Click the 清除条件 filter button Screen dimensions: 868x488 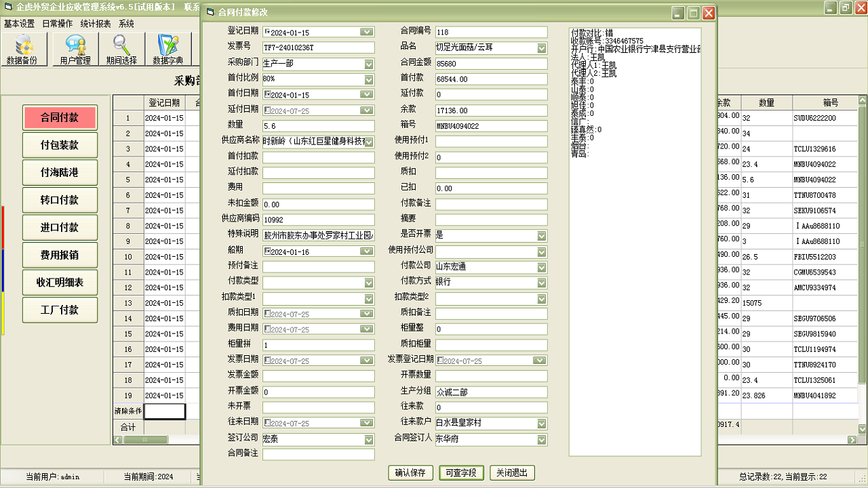point(127,411)
